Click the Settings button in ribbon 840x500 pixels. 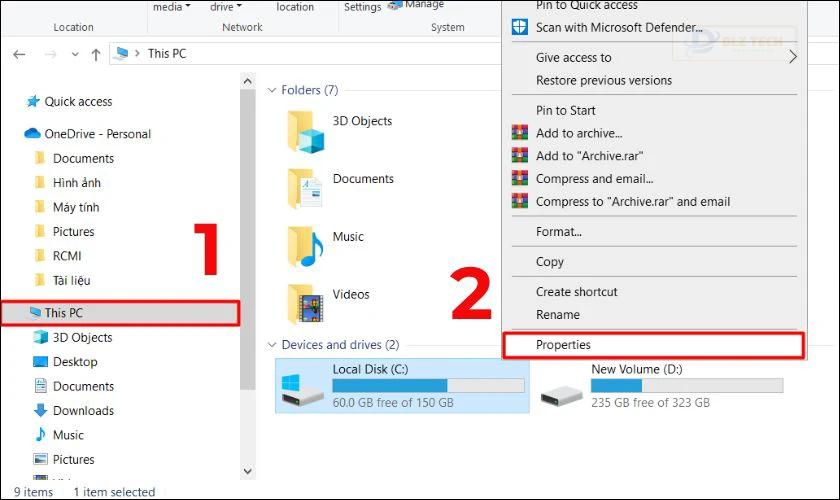362,7
